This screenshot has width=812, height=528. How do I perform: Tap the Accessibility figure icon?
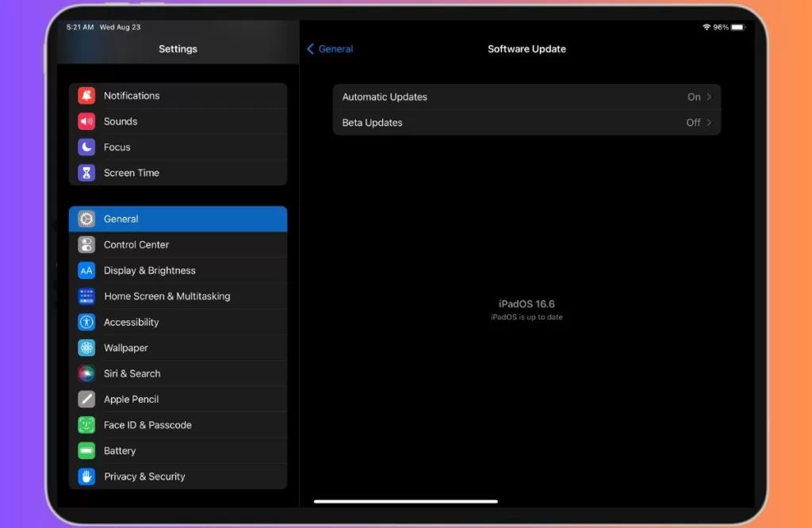click(x=86, y=322)
